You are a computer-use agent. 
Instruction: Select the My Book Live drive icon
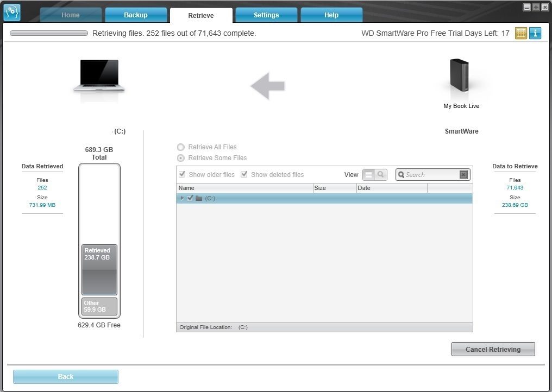[x=460, y=75]
